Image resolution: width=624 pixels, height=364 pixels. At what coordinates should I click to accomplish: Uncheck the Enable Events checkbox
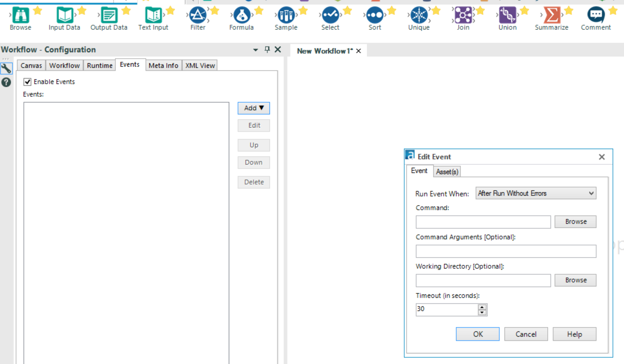[x=27, y=82]
